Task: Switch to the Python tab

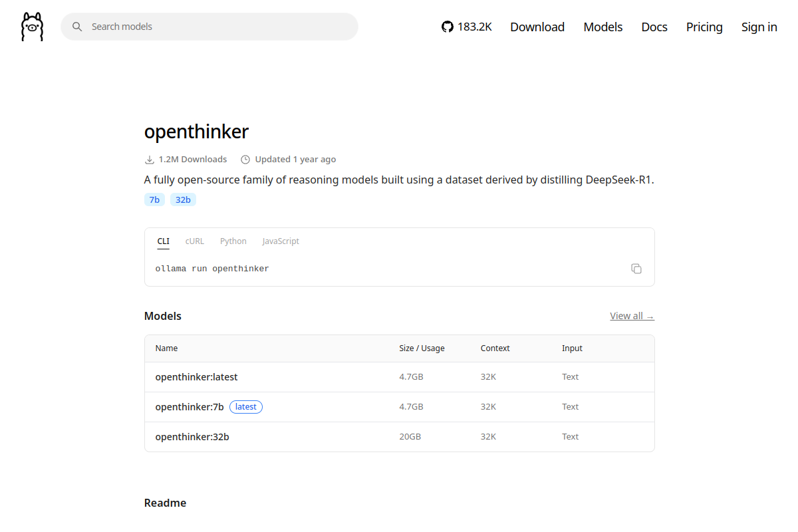Action: (x=233, y=241)
